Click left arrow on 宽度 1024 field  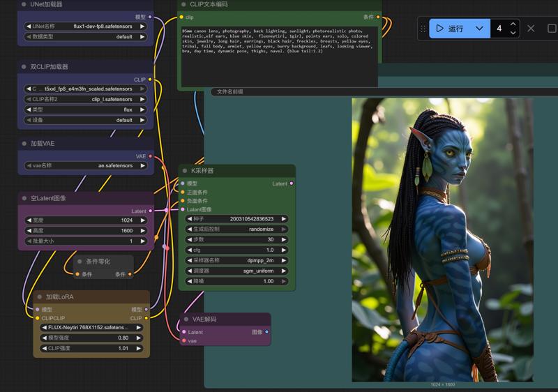[28, 220]
